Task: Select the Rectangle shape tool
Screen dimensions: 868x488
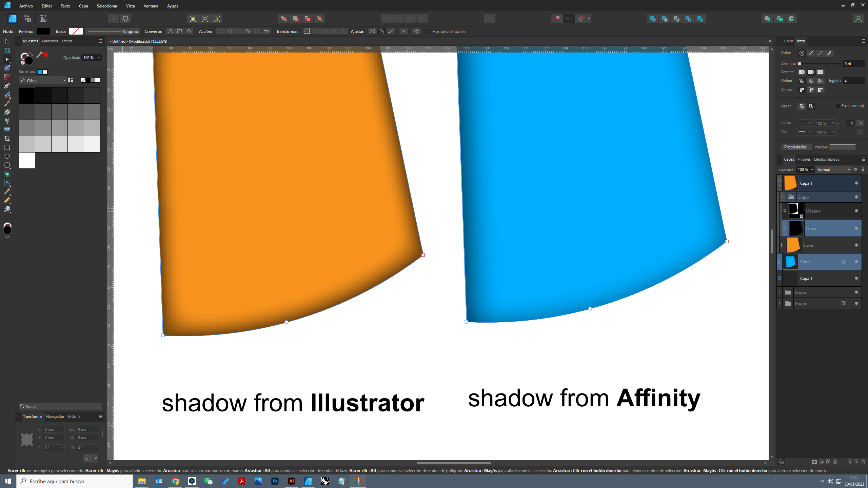Action: pos(7,147)
